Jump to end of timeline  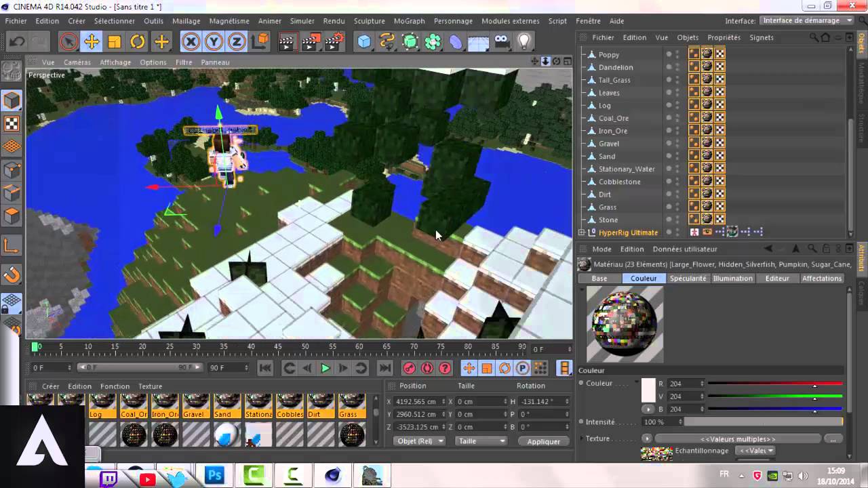coord(384,368)
